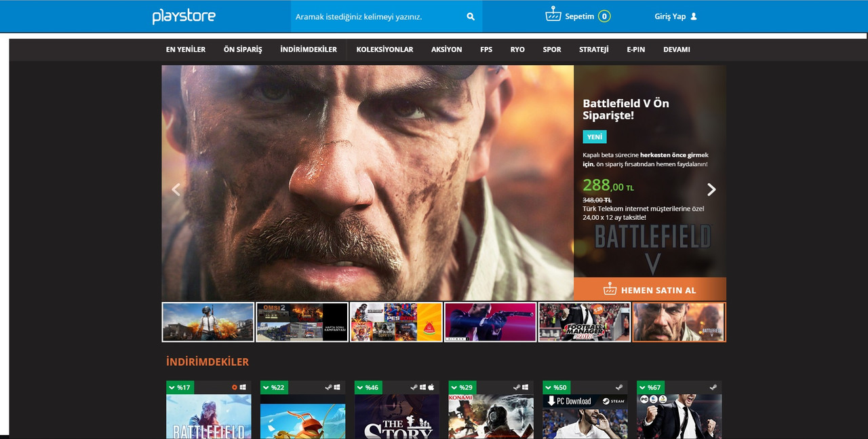Image resolution: width=868 pixels, height=439 pixels.
Task: Open the Sepetim cart icon
Action: (553, 15)
